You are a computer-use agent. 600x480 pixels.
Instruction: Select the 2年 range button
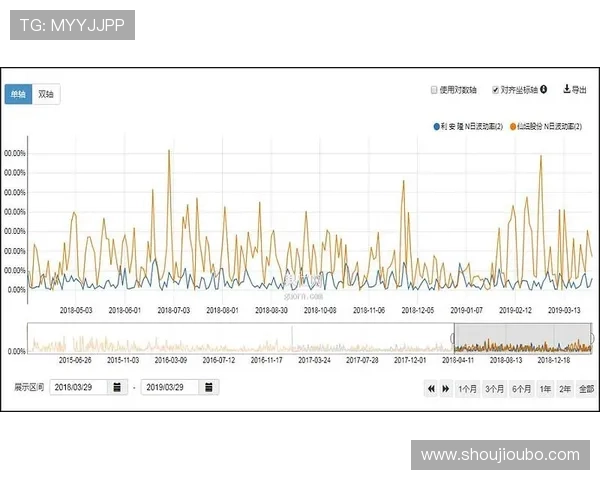coord(565,389)
